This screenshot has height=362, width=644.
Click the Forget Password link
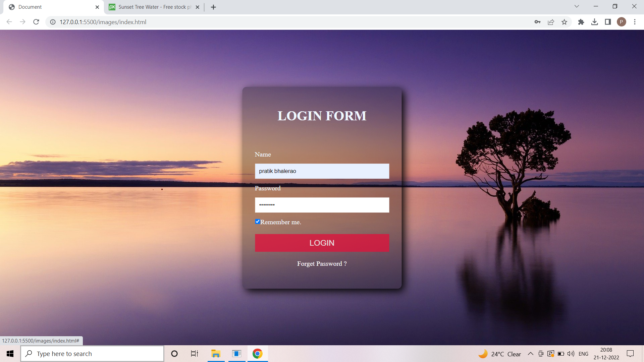tap(322, 264)
